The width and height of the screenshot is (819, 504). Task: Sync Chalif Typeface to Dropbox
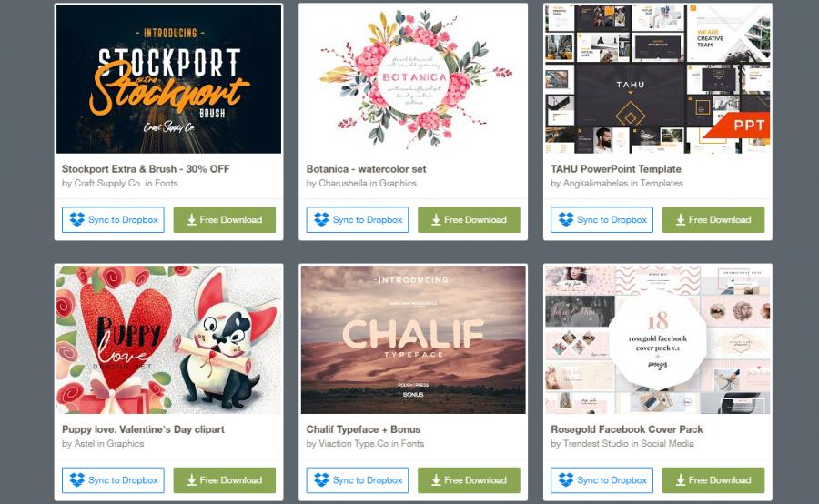[x=358, y=480]
